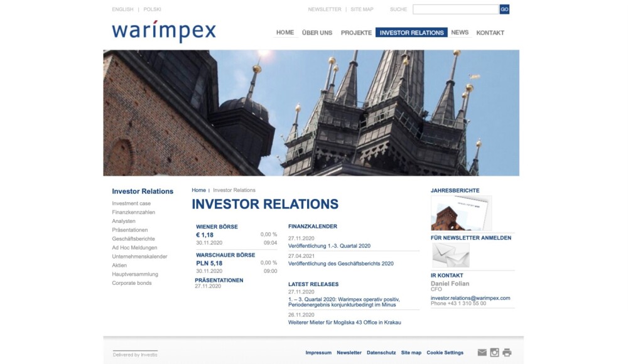Image resolution: width=628 pixels, height=364 pixels.
Task: Click the email envelope icon in footer
Action: click(x=482, y=353)
